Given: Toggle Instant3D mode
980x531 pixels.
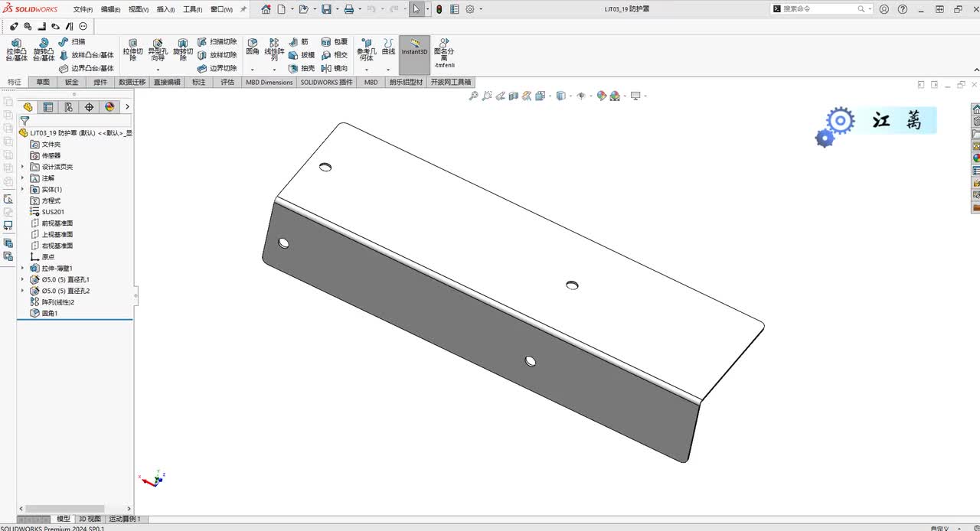Looking at the screenshot, I should (x=414, y=48).
